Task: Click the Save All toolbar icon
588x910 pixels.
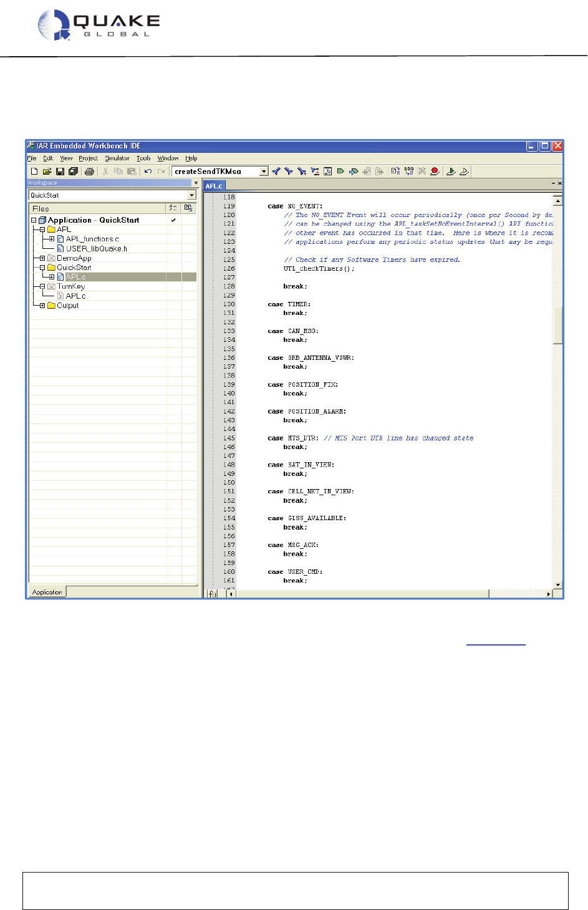Action: (73, 171)
